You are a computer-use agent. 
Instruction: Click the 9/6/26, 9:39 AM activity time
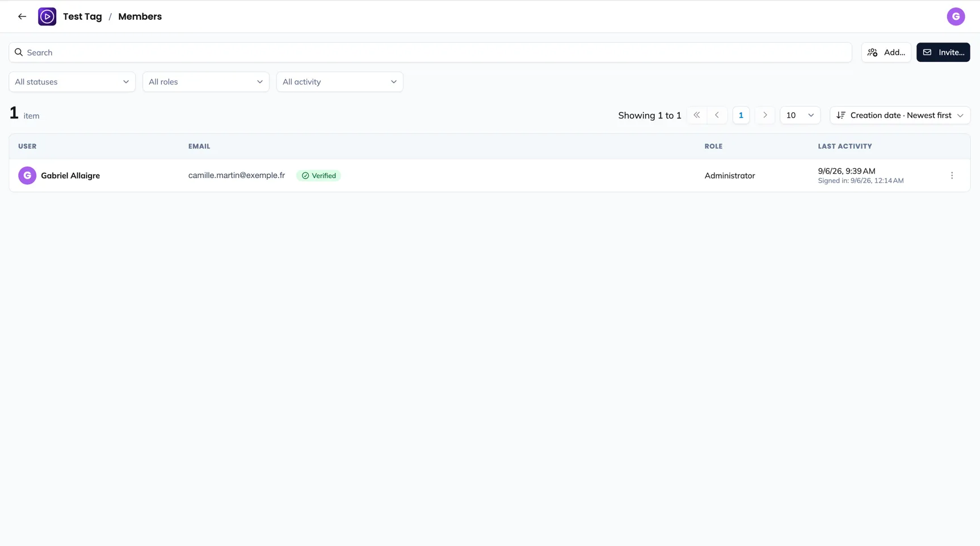coord(846,171)
